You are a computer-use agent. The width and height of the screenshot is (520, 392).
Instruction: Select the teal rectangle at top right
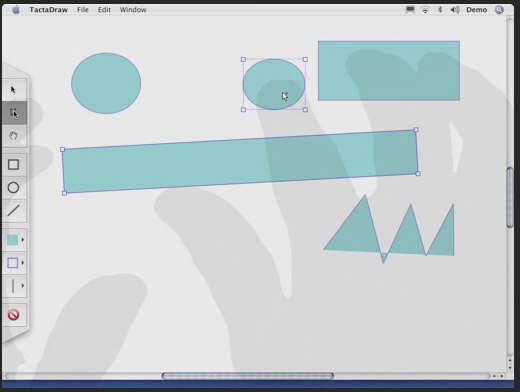point(389,70)
